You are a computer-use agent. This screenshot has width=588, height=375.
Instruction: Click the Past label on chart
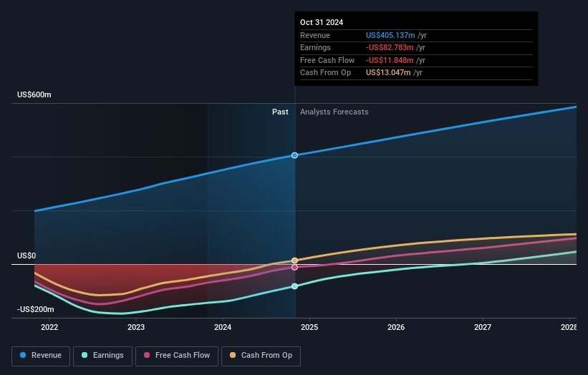coord(280,112)
